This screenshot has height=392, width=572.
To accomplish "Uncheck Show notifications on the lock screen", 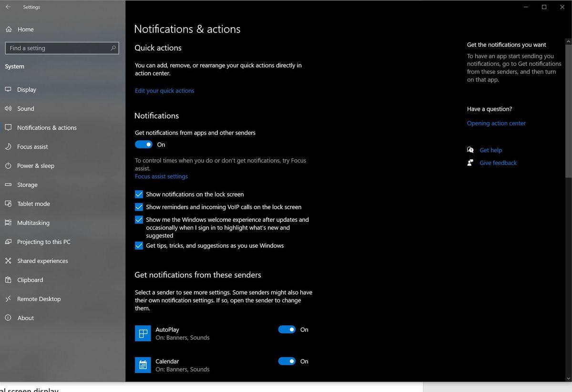I will (x=139, y=195).
